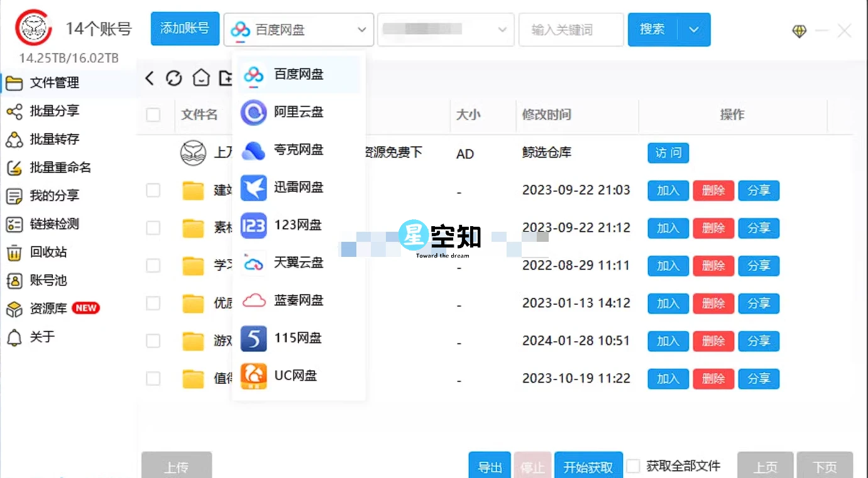Click the new folder icon
868x478 pixels.
click(x=226, y=78)
